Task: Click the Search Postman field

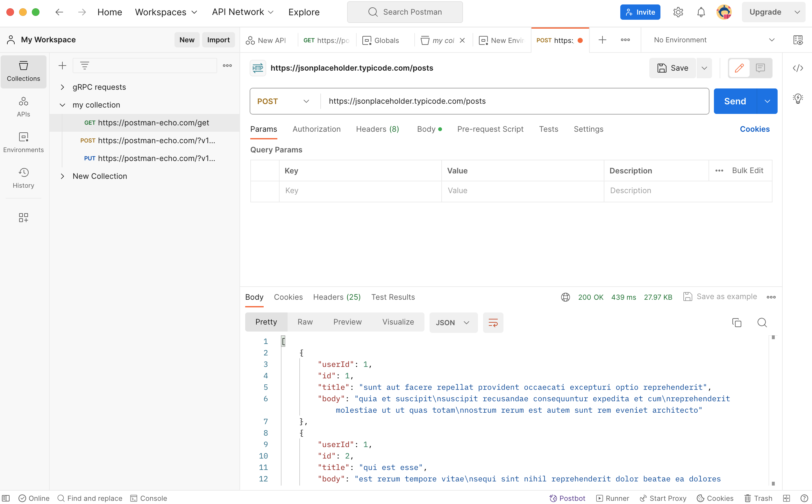Action: click(x=405, y=12)
